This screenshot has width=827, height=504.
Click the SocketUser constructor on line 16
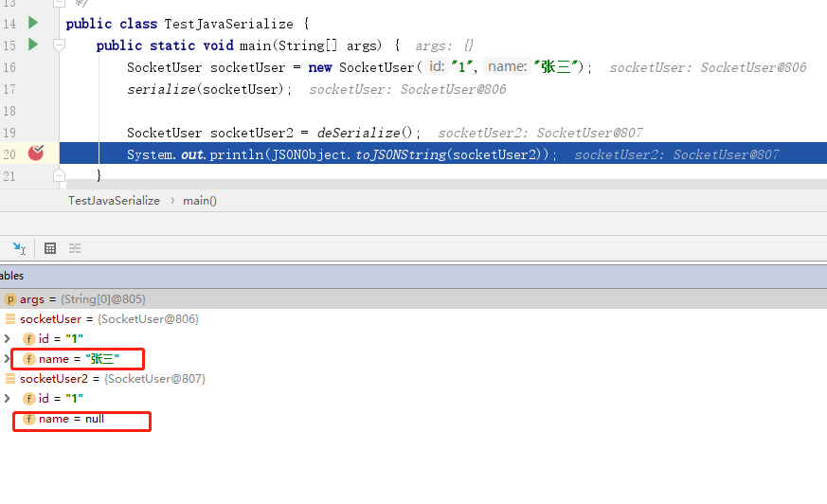(377, 67)
